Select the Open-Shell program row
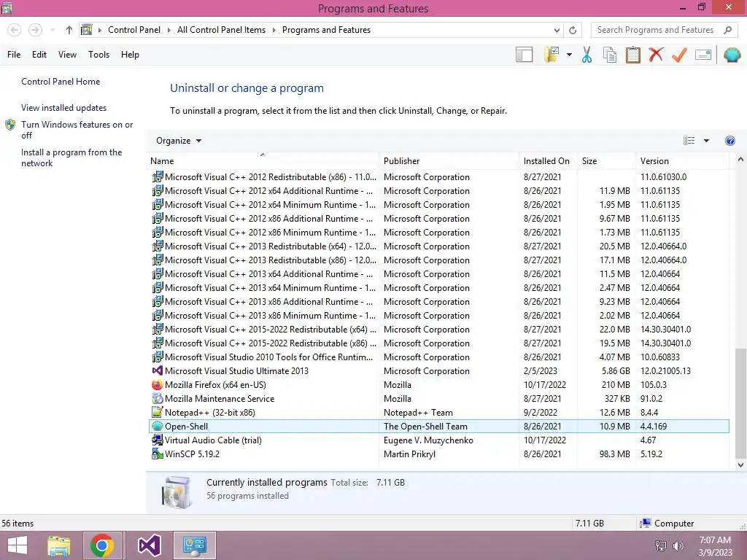The height and width of the screenshot is (560, 747). 439,426
